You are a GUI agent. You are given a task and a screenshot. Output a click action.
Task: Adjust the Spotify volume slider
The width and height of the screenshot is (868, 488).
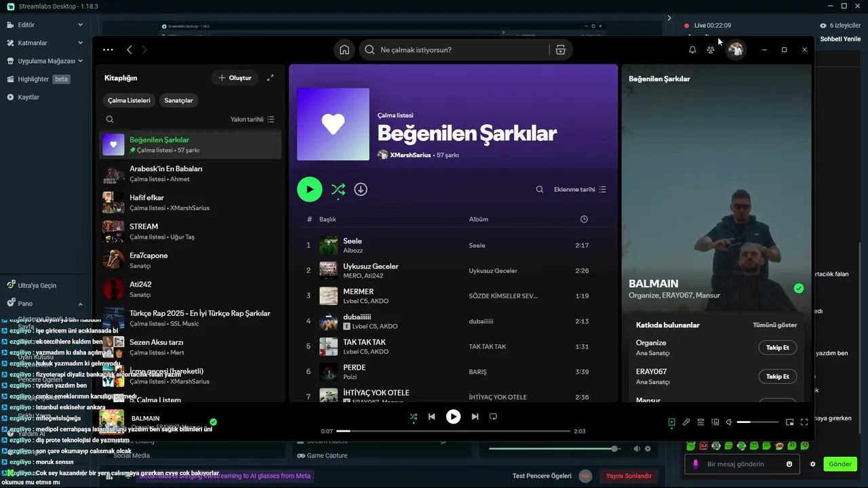[x=757, y=422]
